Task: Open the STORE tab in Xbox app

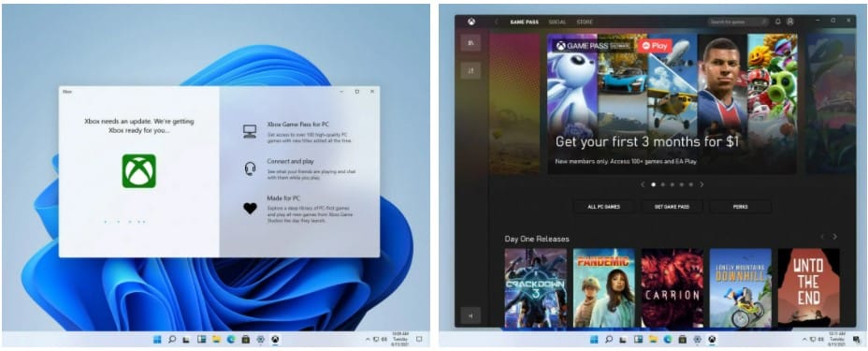Action: (585, 22)
